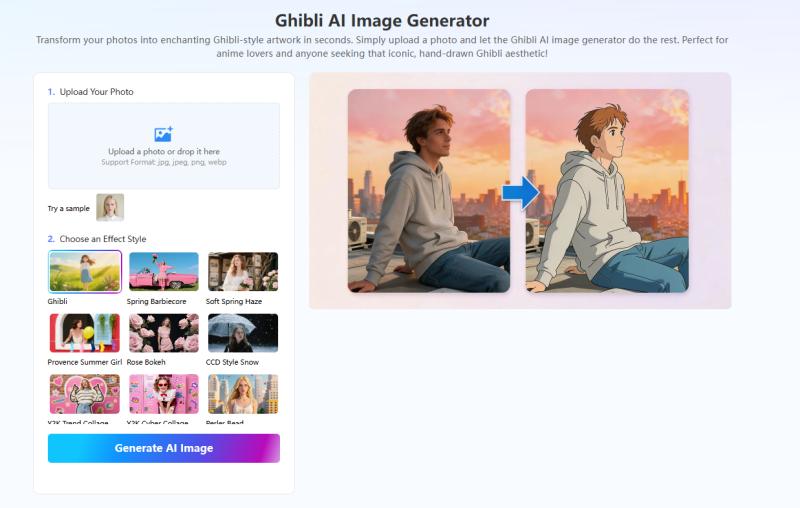Image resolution: width=800 pixels, height=508 pixels.
Task: Pick the CCD Style Snow effect
Action: click(x=243, y=333)
